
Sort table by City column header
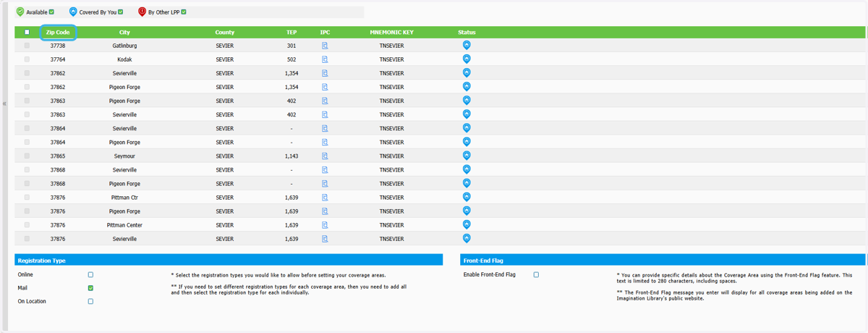125,33
